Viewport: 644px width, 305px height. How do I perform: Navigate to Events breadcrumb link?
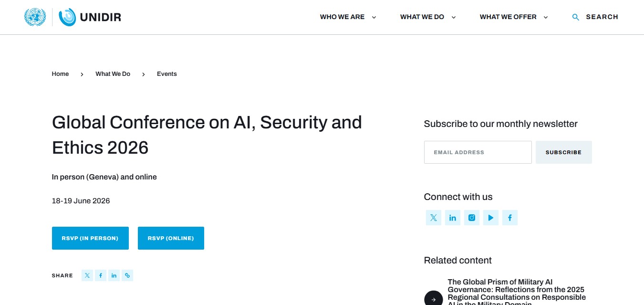167,74
